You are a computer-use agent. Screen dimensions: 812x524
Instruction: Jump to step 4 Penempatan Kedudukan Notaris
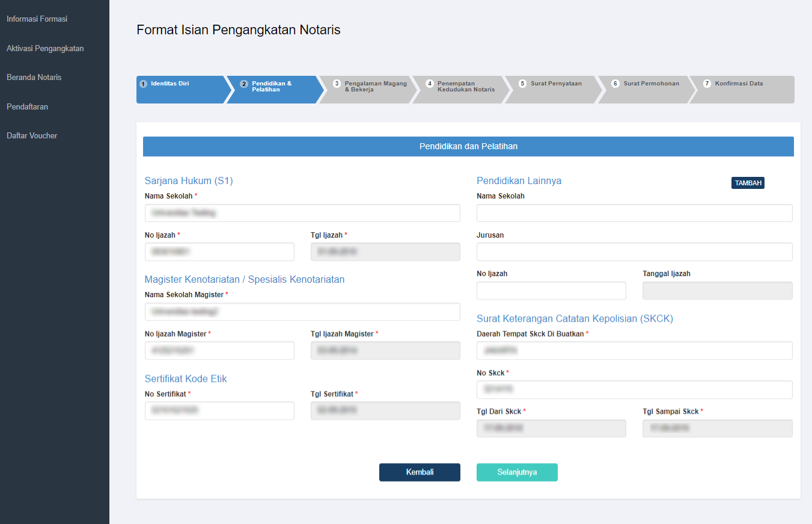(460, 89)
